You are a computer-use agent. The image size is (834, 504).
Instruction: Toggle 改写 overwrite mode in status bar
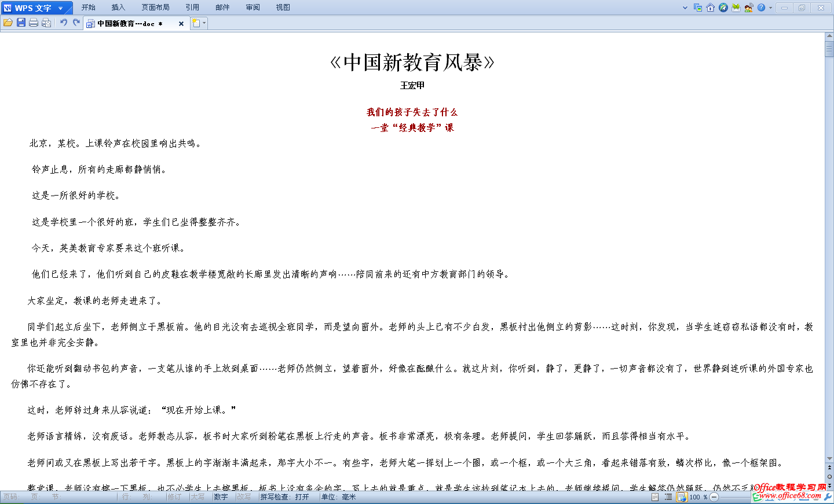point(244,497)
